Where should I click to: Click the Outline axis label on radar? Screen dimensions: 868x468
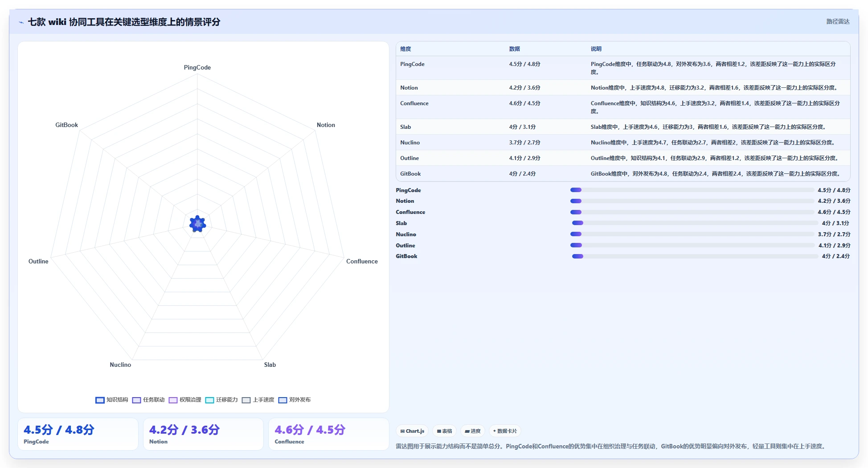point(38,261)
